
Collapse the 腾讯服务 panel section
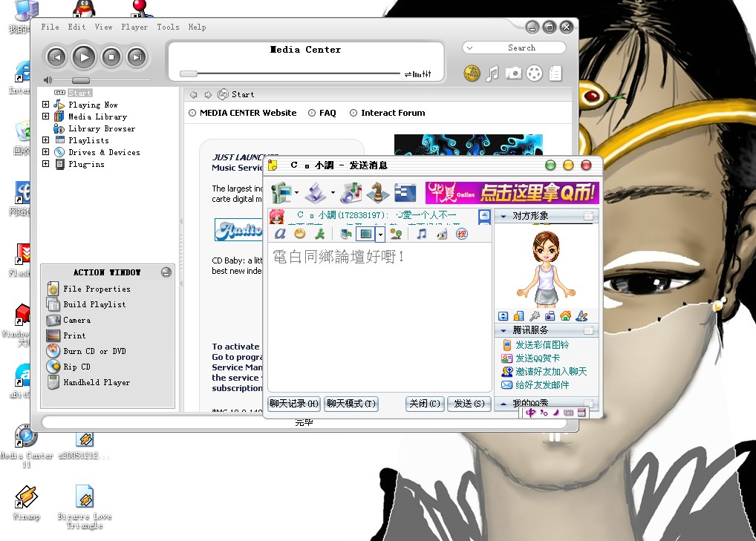(503, 329)
